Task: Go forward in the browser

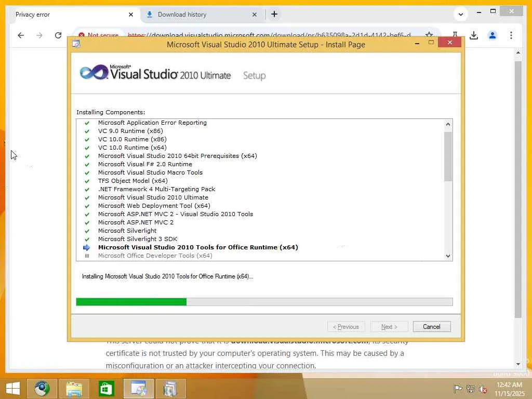Action: 39,35
